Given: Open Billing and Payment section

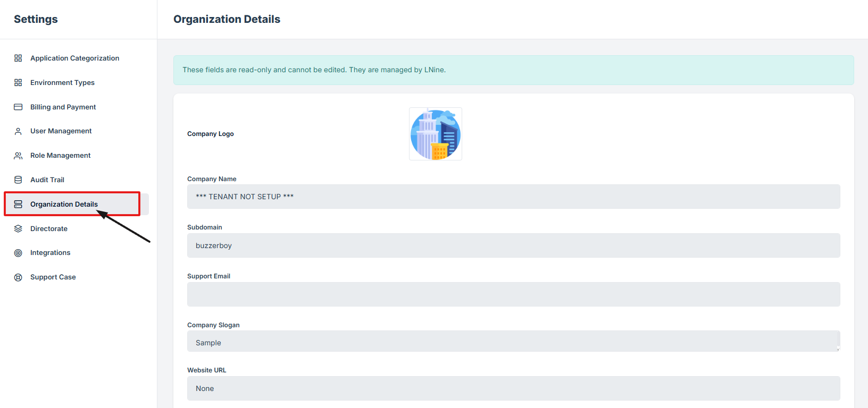Looking at the screenshot, I should pyautogui.click(x=63, y=107).
